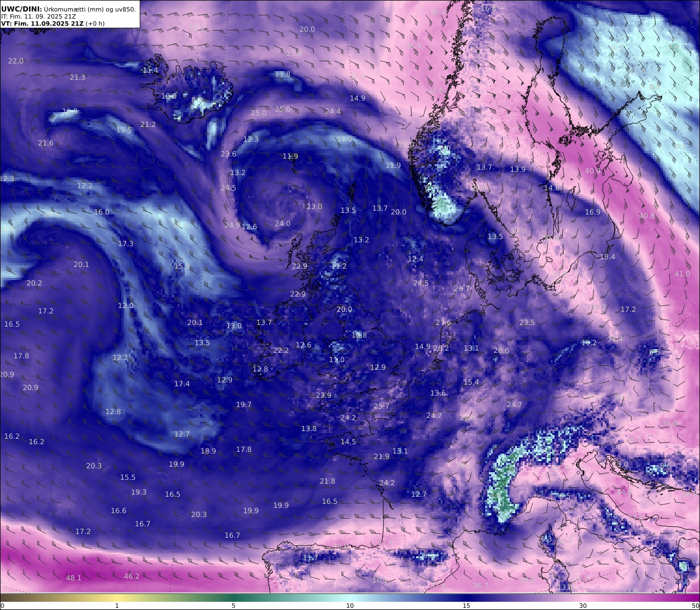Click the 16.9 value on the map

click(x=593, y=212)
